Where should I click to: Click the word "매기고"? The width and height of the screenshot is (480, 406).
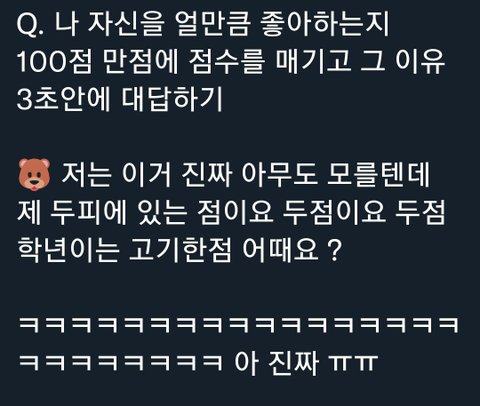pos(313,62)
